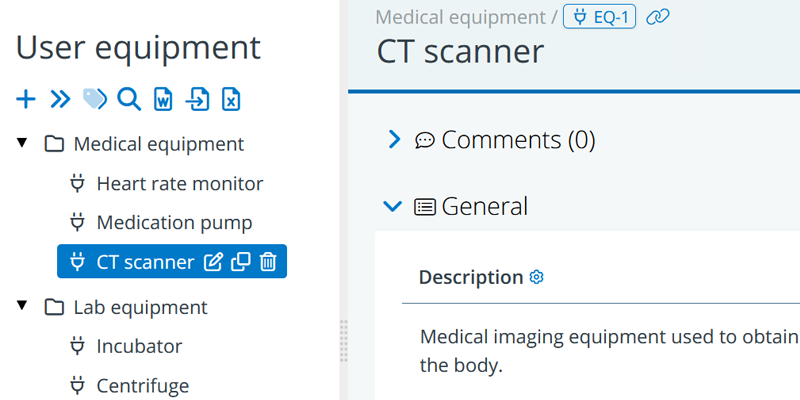Collapse the Medical equipment folder
The image size is (800, 400).
22,143
